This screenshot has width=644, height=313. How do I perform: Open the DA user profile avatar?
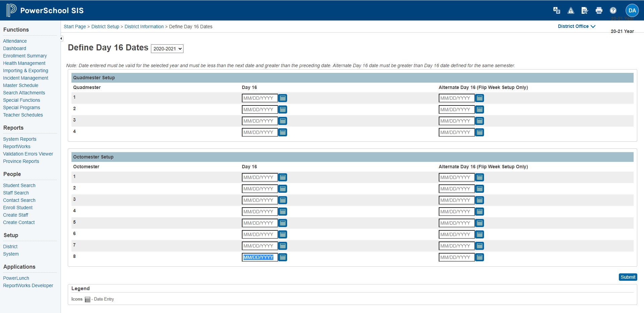pyautogui.click(x=632, y=10)
